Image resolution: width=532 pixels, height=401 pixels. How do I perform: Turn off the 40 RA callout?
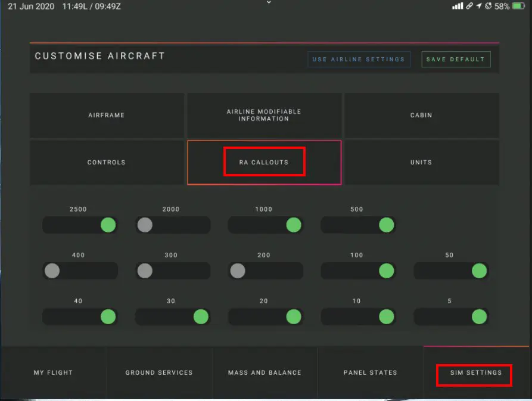tap(80, 316)
